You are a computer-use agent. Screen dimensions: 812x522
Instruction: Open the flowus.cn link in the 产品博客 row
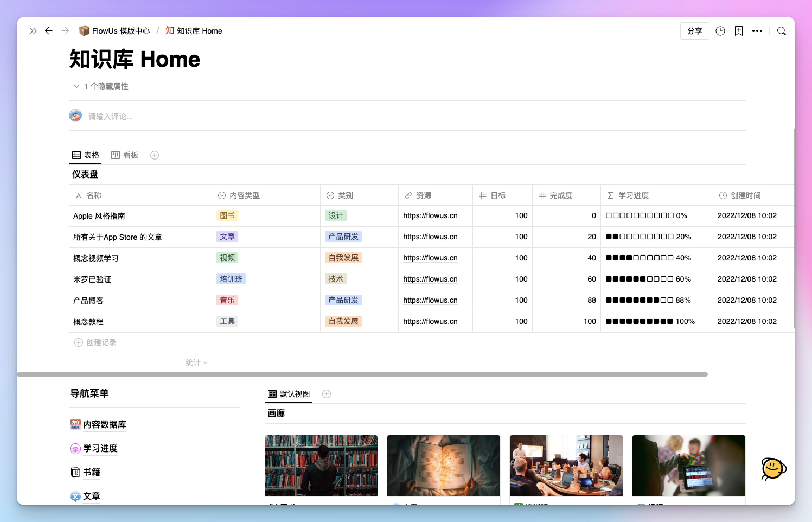pyautogui.click(x=430, y=300)
